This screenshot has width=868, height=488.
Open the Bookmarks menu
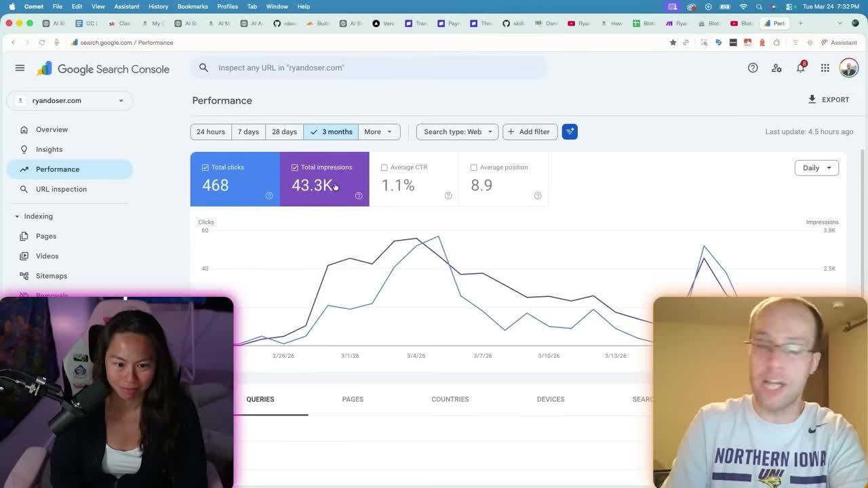pyautogui.click(x=193, y=7)
